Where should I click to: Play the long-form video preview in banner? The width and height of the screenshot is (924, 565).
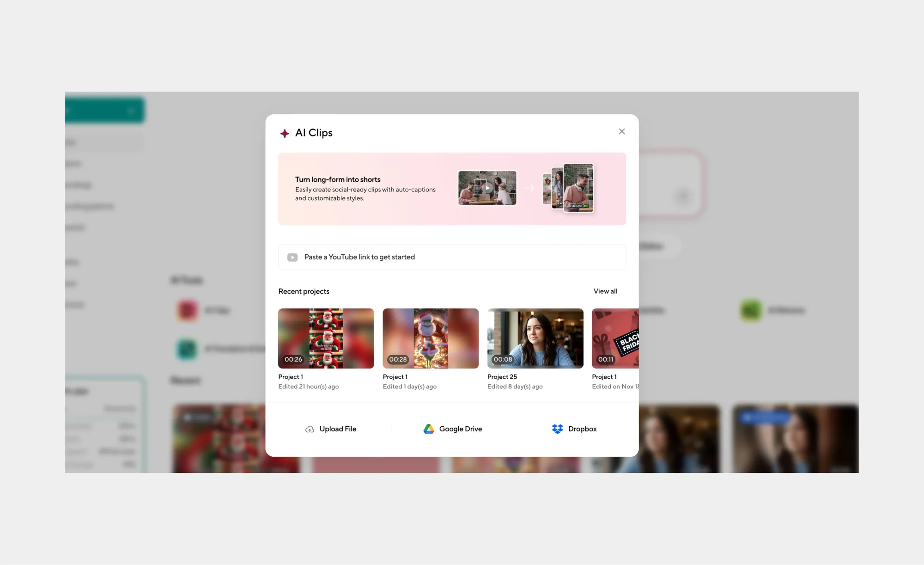[x=487, y=188]
